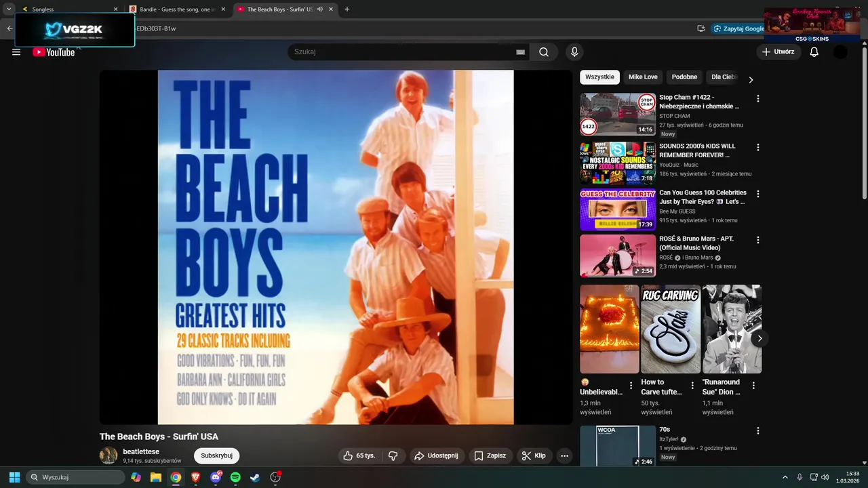This screenshot has height=488, width=868.
Task: Open options for Guess 100 Celebrities video
Action: tap(757, 194)
